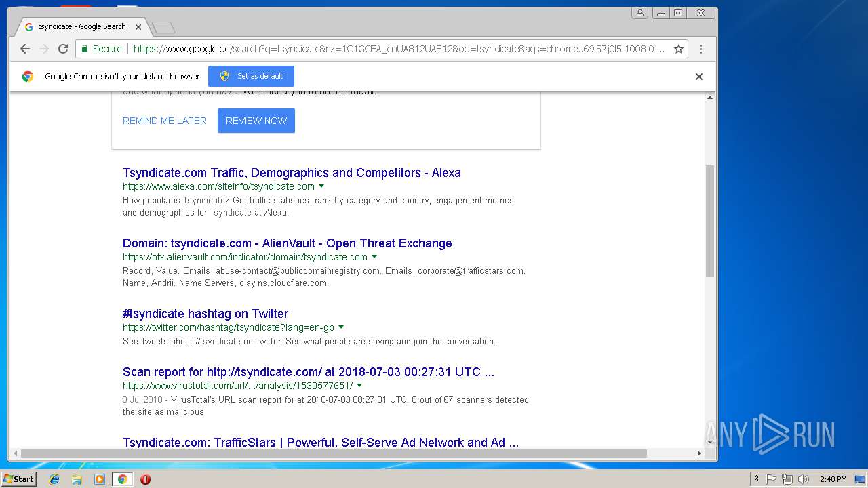
Task: Open the Alexa Tsyndicate.com traffic result
Action: pos(292,173)
